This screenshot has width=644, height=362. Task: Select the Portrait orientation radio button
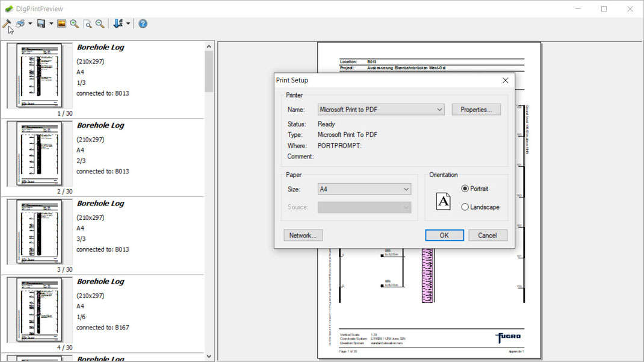pos(465,189)
